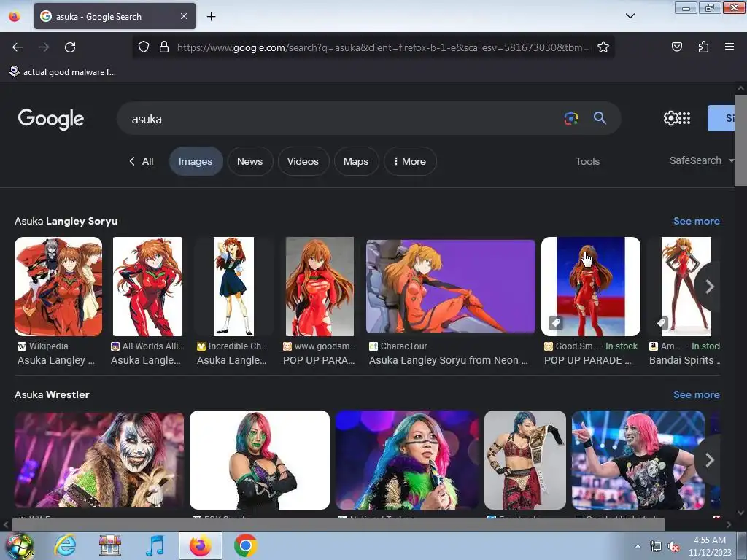The image size is (747, 560).
Task: Show hidden tray icons arrow
Action: coord(638,547)
